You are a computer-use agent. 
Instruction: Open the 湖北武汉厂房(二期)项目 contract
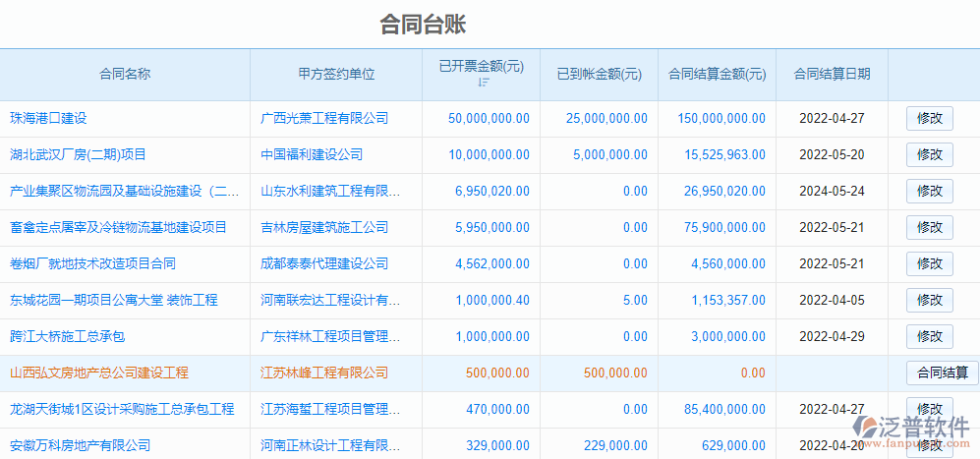78,154
